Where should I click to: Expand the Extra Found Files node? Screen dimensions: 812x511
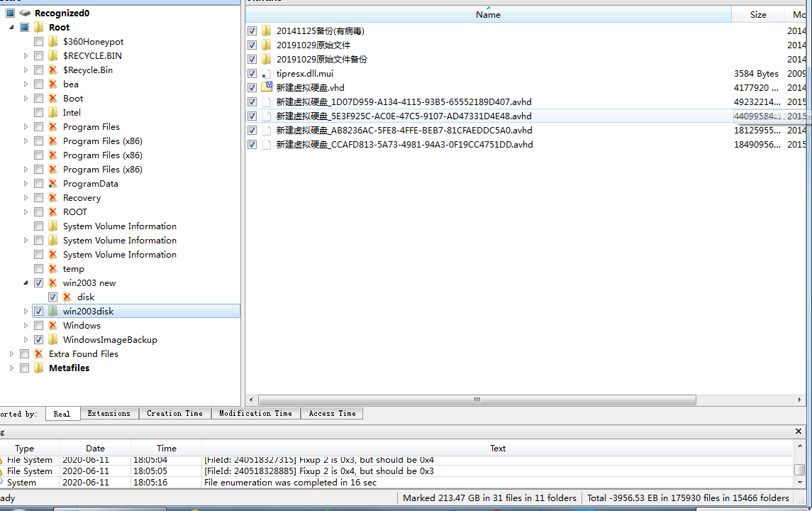pos(11,354)
